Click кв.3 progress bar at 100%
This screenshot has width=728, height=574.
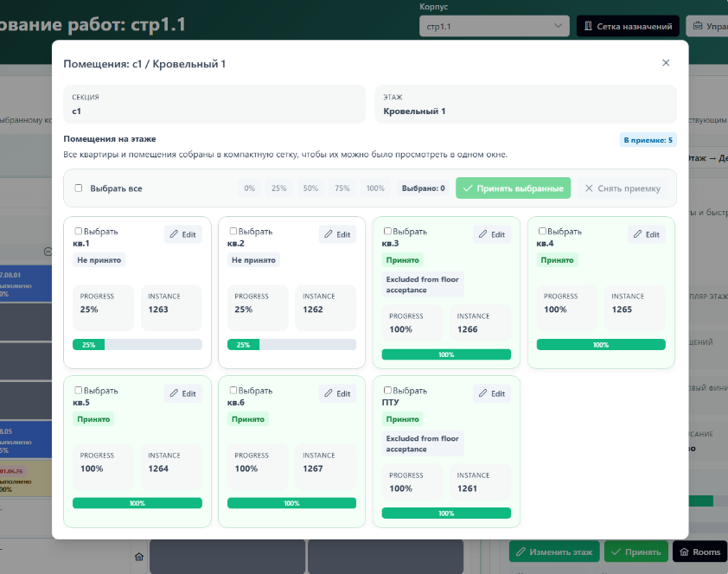tap(446, 354)
